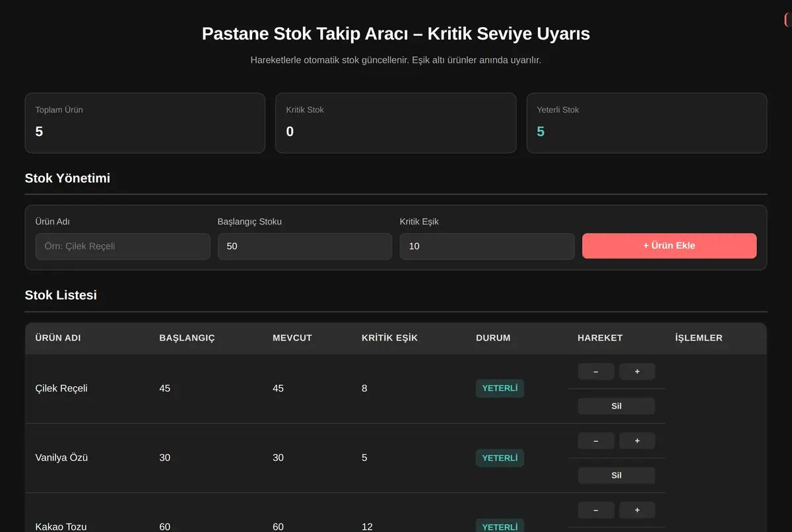Click critical threshold 8 for Çilek Reçeli
Screen dimensions: 792x532
coord(364,388)
